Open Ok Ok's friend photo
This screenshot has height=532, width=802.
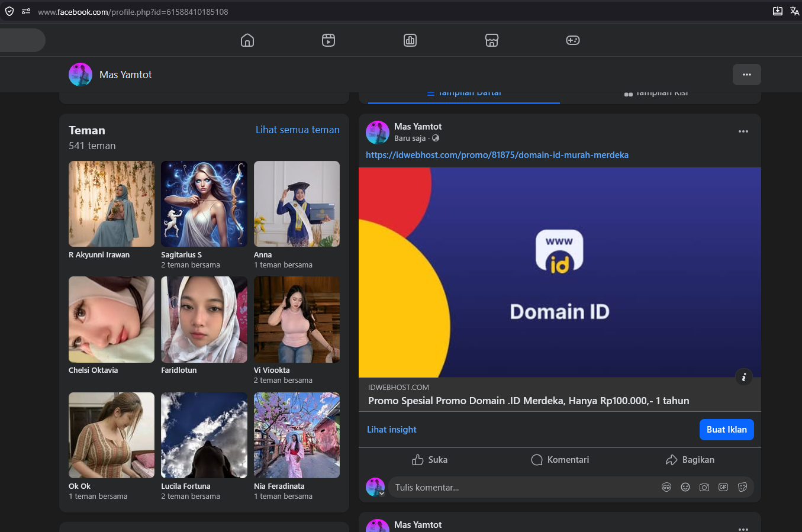(x=111, y=435)
